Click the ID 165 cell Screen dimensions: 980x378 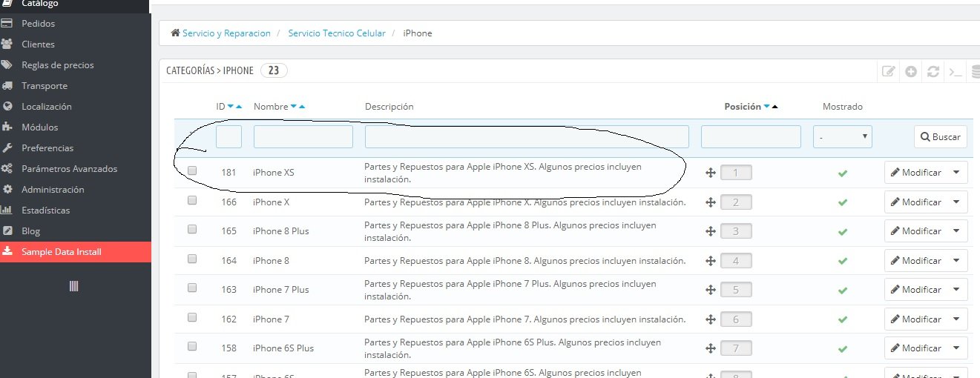[228, 231]
